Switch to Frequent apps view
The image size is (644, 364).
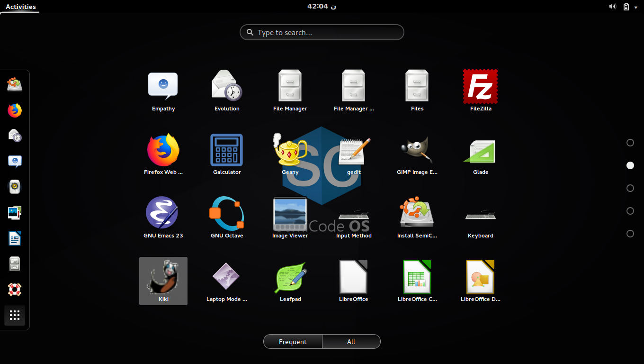pyautogui.click(x=293, y=342)
